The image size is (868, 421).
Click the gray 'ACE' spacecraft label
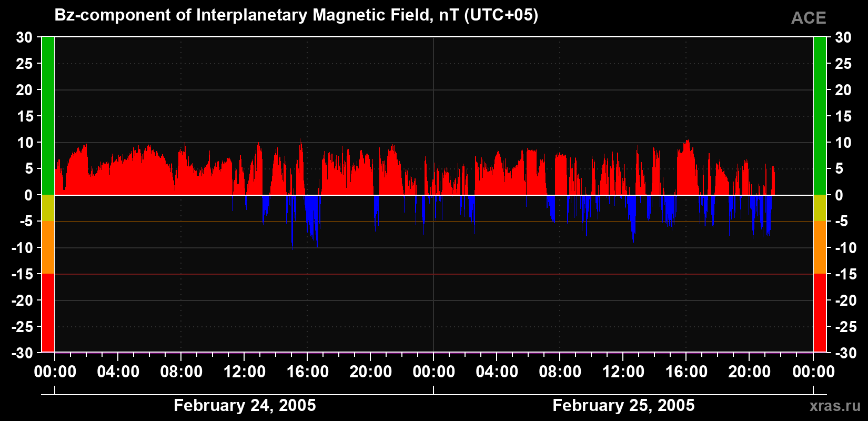tap(809, 18)
